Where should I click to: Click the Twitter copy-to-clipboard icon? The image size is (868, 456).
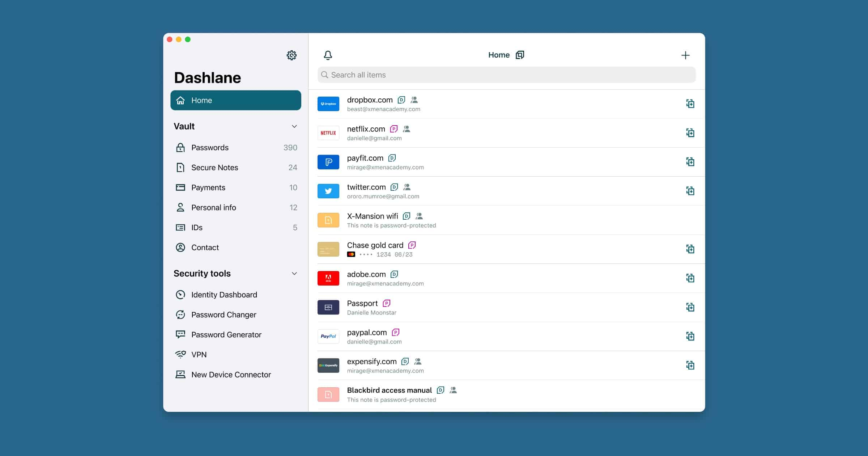click(x=690, y=191)
